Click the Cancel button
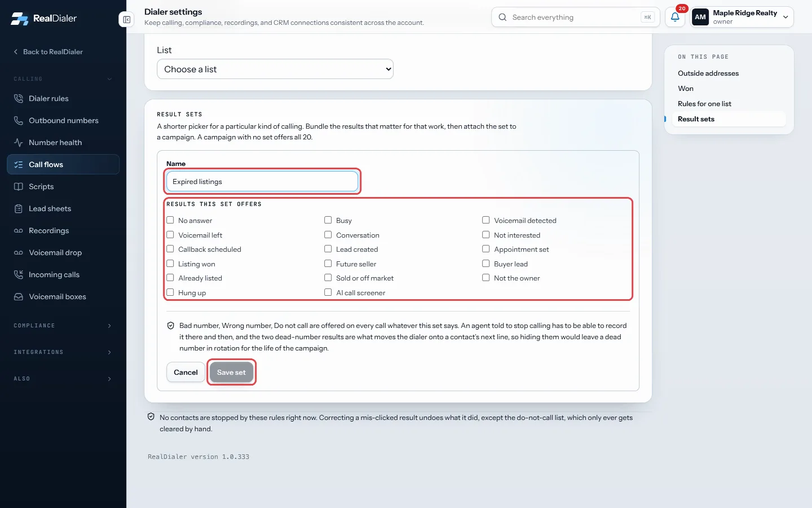This screenshot has height=508, width=812. 186,372
